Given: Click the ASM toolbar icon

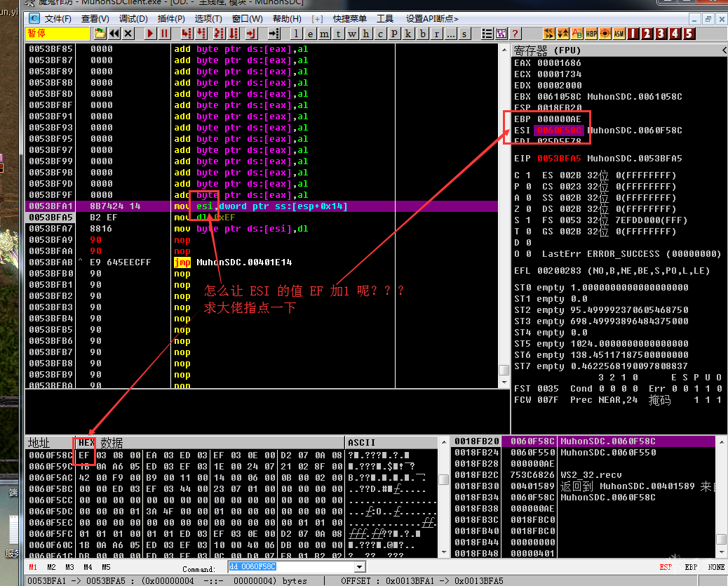Looking at the screenshot, I should (x=619, y=34).
